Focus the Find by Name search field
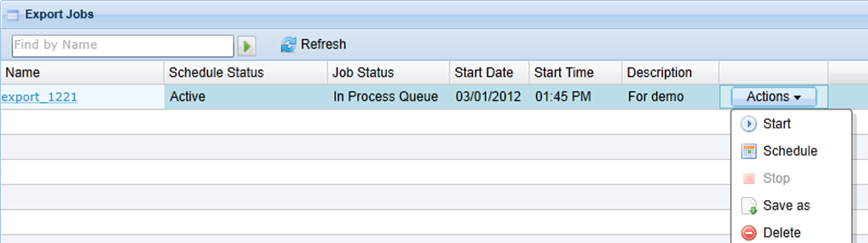Screen dimensions: 868x243 coord(123,45)
